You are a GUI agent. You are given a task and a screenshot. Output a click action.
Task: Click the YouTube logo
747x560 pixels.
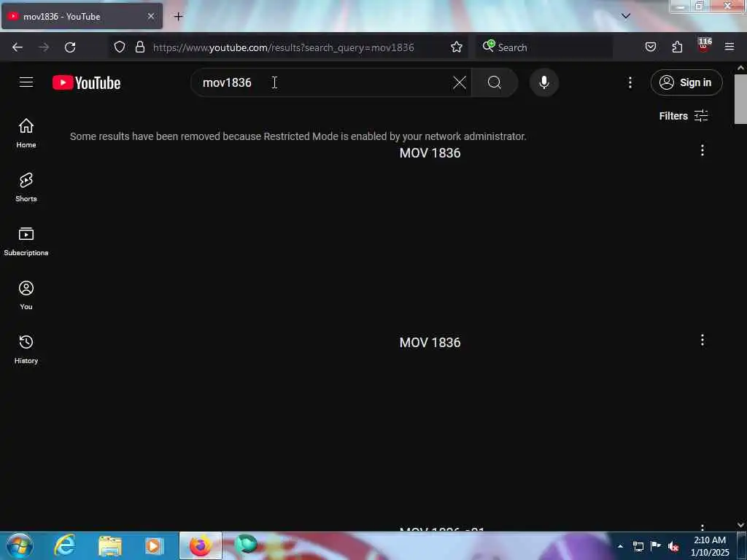click(86, 83)
